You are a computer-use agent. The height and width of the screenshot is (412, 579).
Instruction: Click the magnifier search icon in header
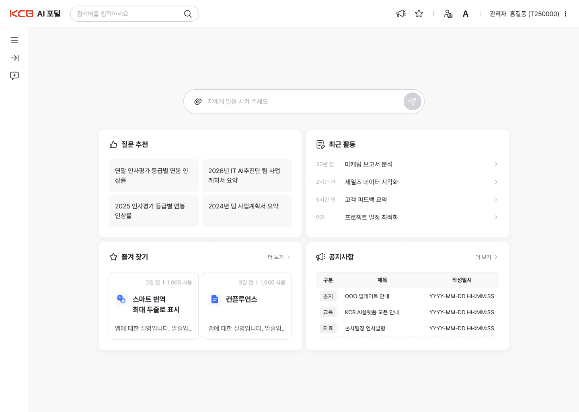[x=188, y=14]
